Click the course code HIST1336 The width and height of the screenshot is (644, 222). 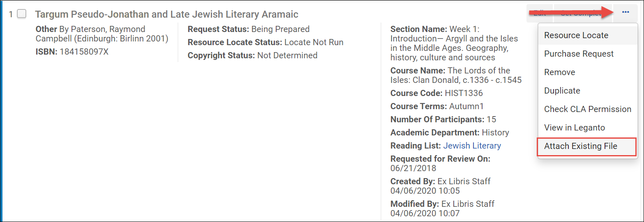[464, 93]
